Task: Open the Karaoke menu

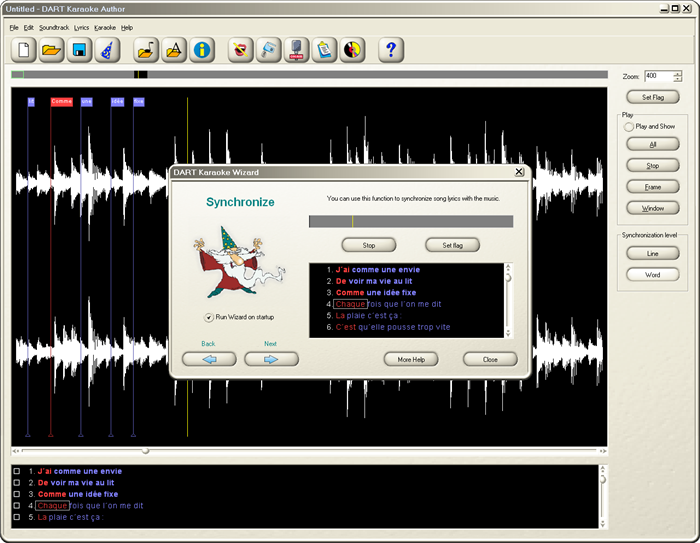Action: tap(104, 27)
